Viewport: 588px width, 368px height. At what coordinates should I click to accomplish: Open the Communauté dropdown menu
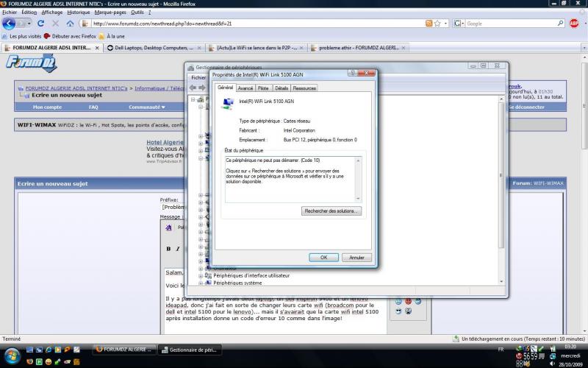pyautogui.click(x=146, y=107)
